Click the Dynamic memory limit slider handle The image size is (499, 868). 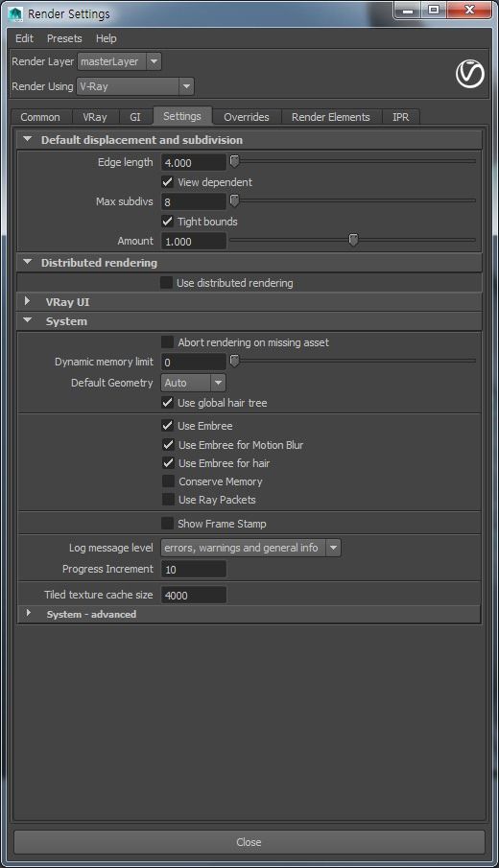tap(234, 361)
